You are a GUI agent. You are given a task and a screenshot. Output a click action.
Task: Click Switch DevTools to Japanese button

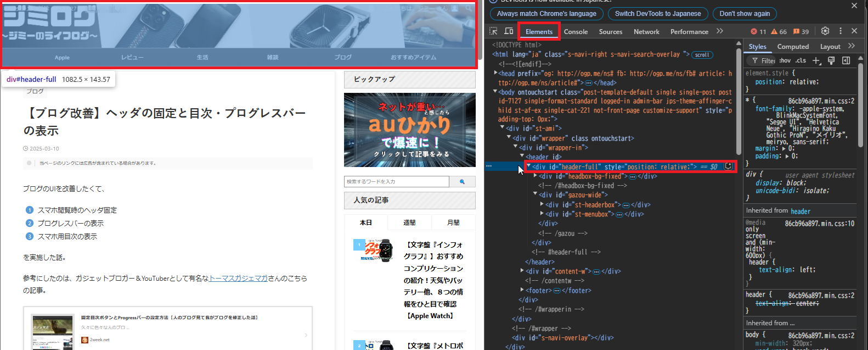point(657,14)
